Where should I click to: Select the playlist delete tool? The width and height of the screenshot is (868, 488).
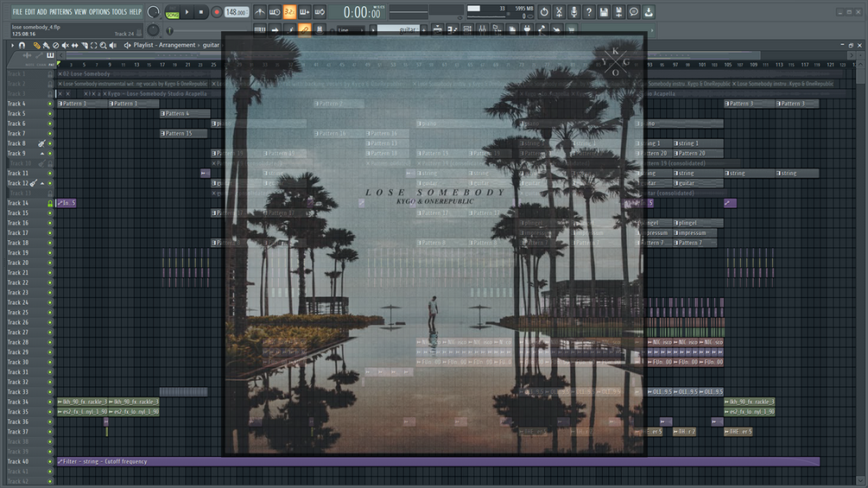coord(55,46)
